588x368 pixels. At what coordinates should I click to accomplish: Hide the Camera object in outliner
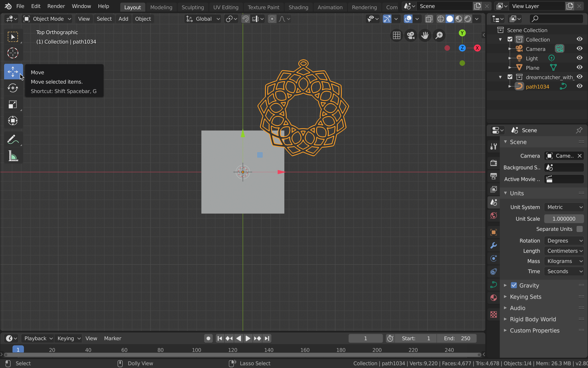click(579, 48)
